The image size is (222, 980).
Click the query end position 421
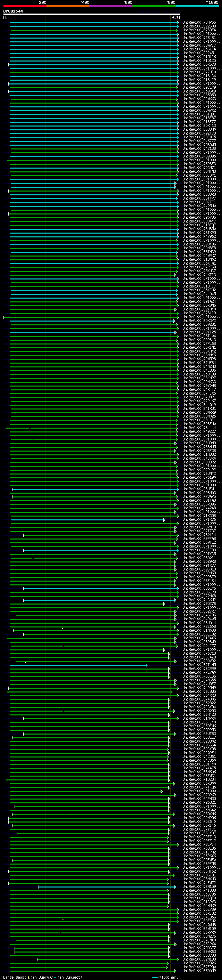click(x=175, y=17)
